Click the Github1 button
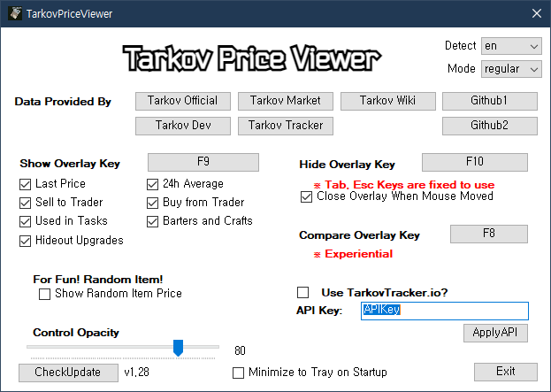 489,101
